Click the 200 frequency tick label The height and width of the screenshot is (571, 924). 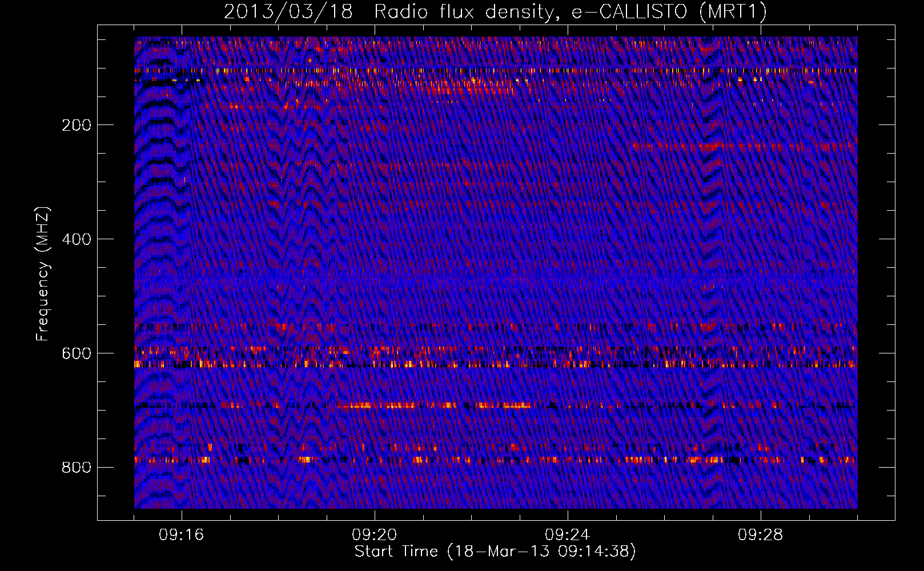tap(77, 126)
